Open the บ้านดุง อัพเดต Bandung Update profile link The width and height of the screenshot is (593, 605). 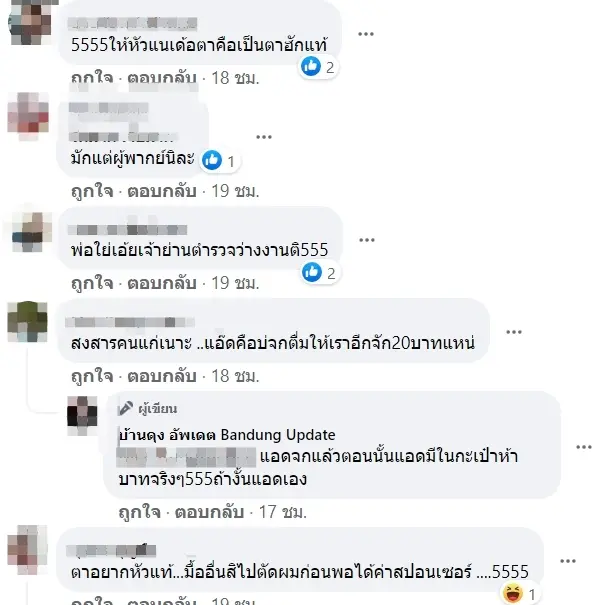point(227,435)
